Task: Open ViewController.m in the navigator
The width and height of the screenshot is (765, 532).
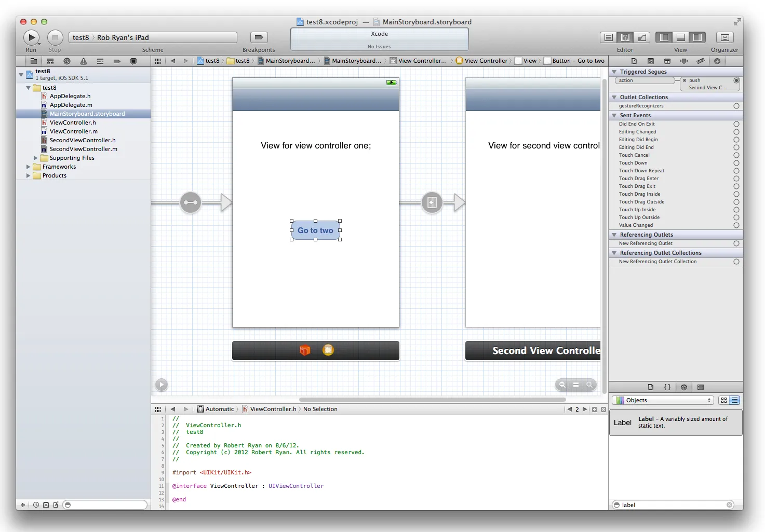Action: point(73,131)
